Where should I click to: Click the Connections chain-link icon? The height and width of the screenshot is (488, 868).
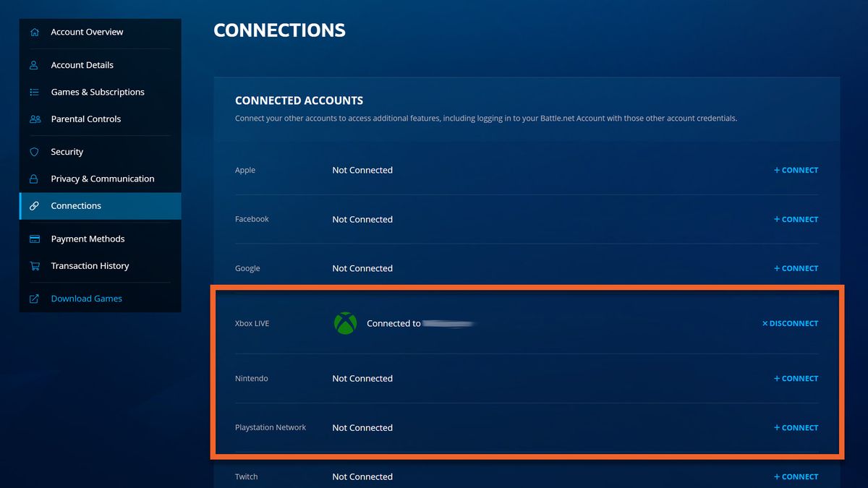tap(34, 205)
